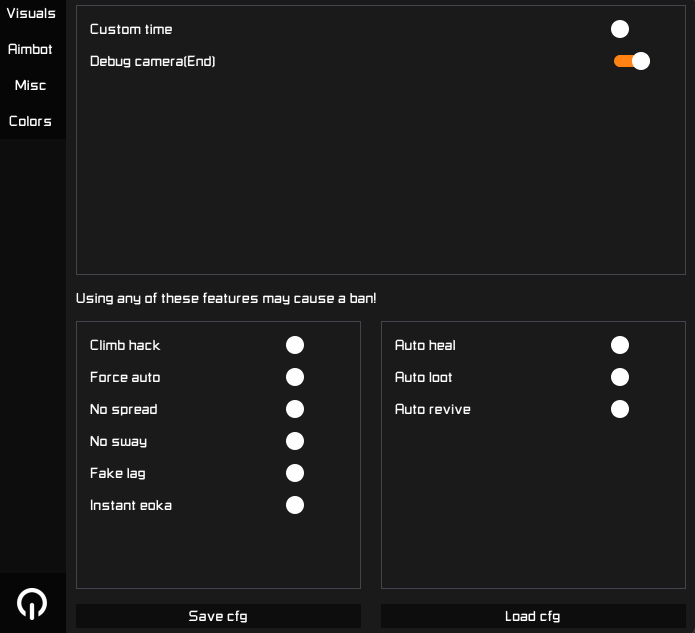Image resolution: width=695 pixels, height=633 pixels.
Task: Click the empty area below Debug camera
Action: pos(380,170)
